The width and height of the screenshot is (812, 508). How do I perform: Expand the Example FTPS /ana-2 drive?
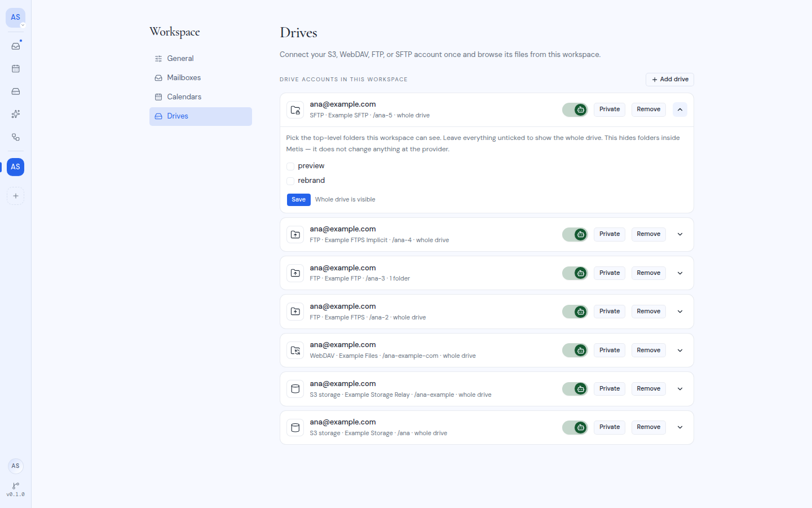coord(680,312)
